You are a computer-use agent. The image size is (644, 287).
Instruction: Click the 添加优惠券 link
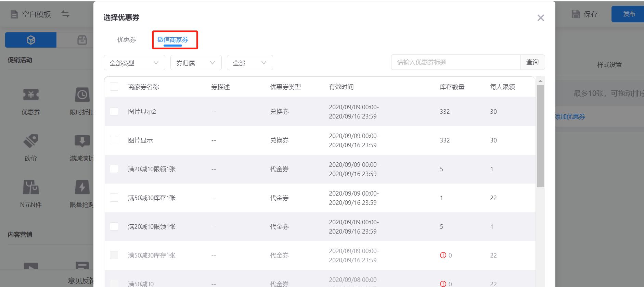(570, 117)
